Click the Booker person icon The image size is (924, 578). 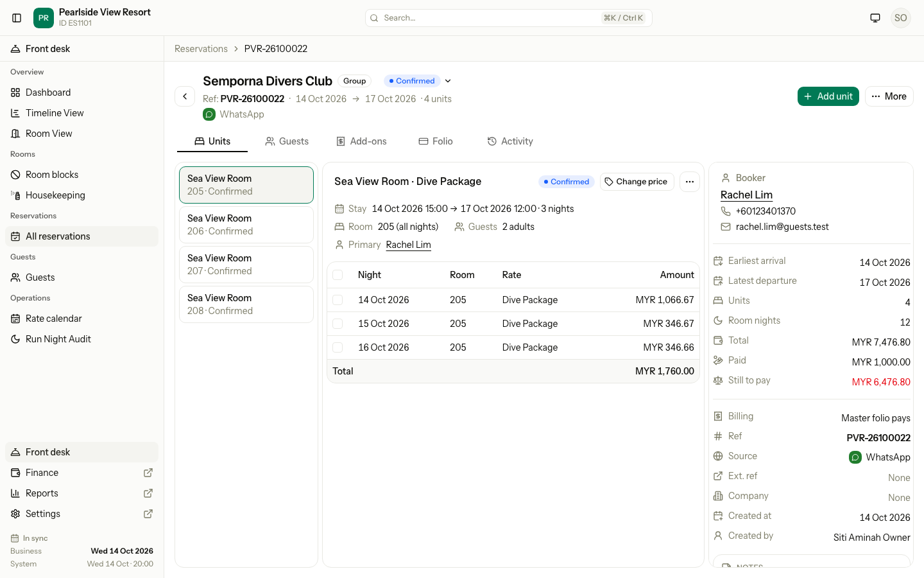tap(726, 178)
